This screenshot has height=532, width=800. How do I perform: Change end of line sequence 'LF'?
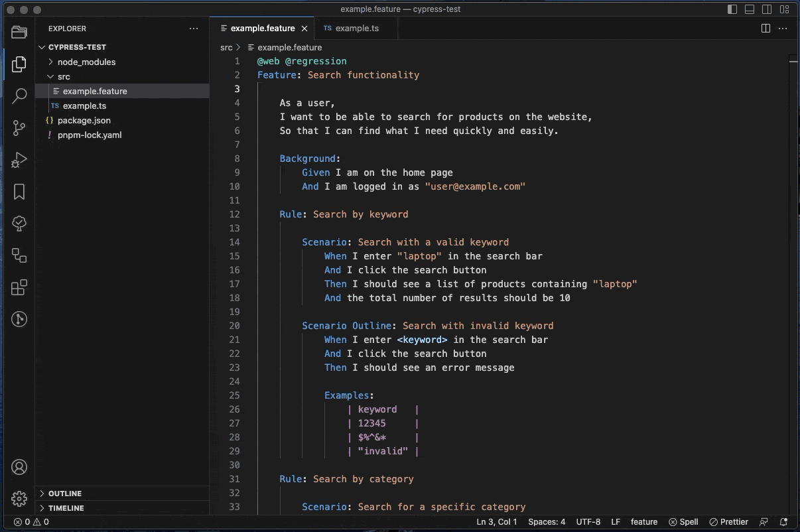point(616,522)
